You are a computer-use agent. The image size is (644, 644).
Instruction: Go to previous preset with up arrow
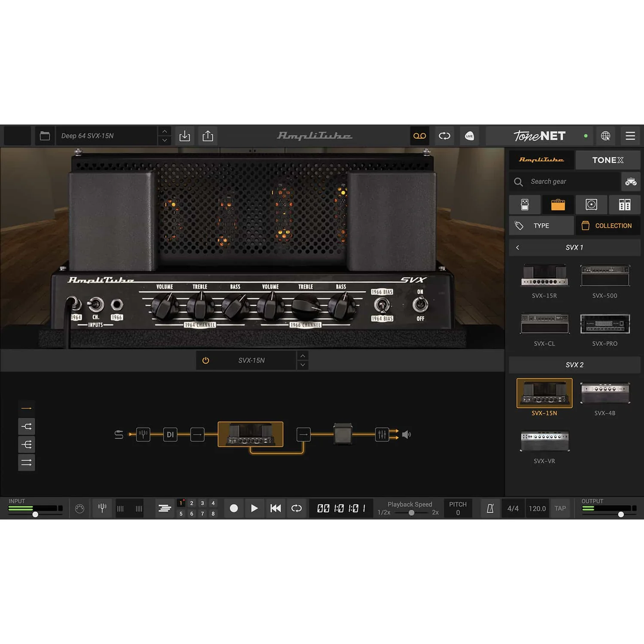point(164,131)
